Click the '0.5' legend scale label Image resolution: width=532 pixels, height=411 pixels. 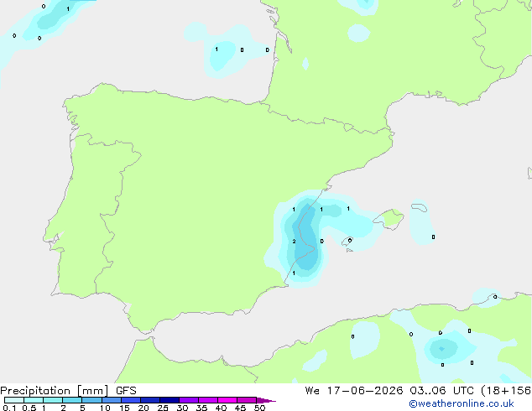[29, 408]
